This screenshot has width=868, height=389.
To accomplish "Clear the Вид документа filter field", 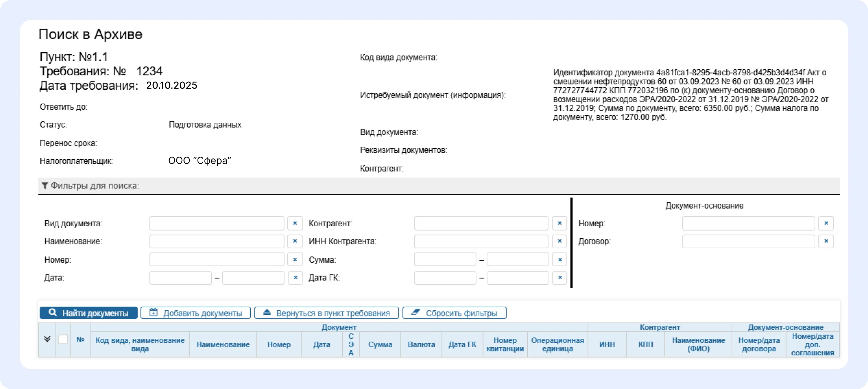I will 295,223.
